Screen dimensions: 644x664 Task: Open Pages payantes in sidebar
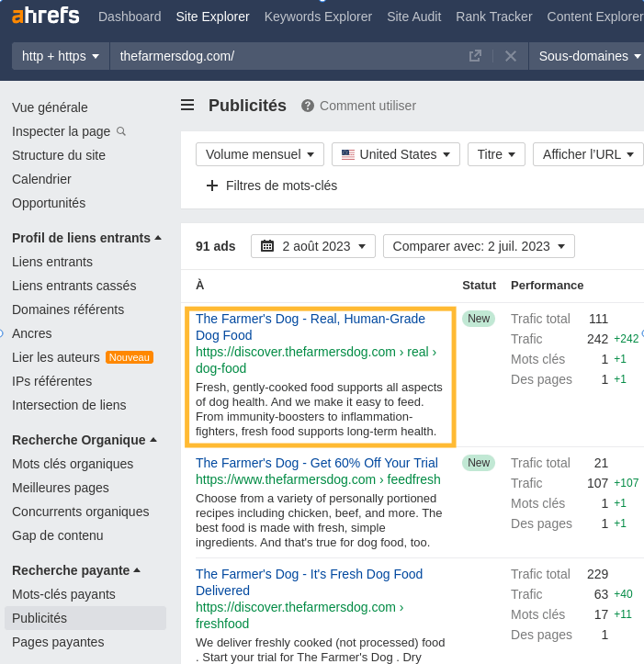coord(58,642)
